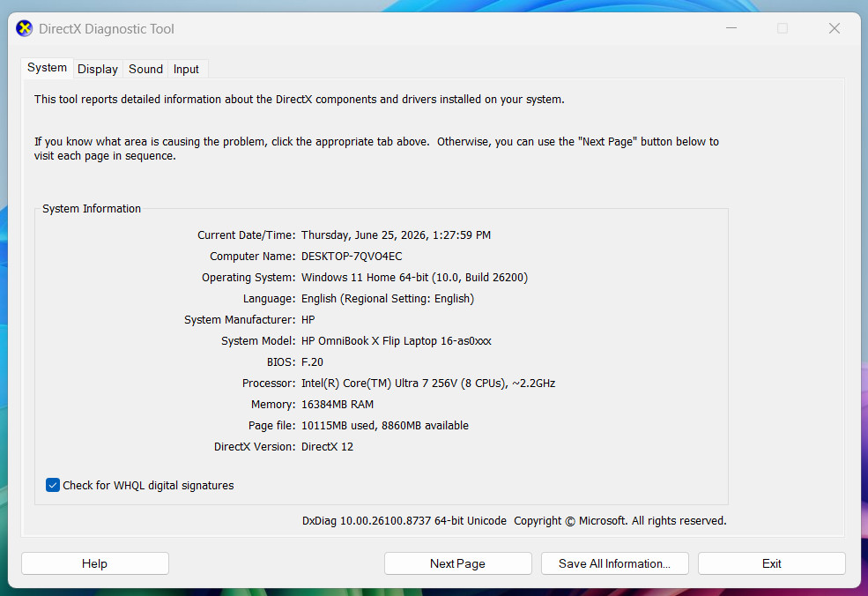The height and width of the screenshot is (596, 868).
Task: Click the Operating System label
Action: (249, 278)
